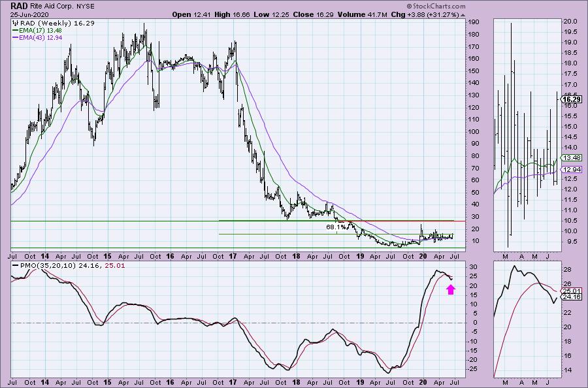Click the Low 12.25 value
Screen dimensions: 588x388
click(x=270, y=14)
